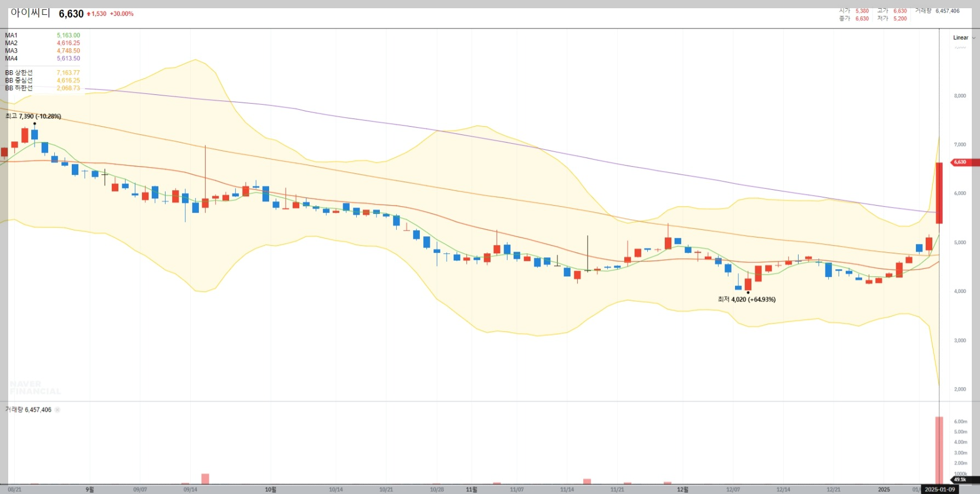Close the 거래량 volume indicator panel
This screenshot has width=980, height=494.
(58, 410)
